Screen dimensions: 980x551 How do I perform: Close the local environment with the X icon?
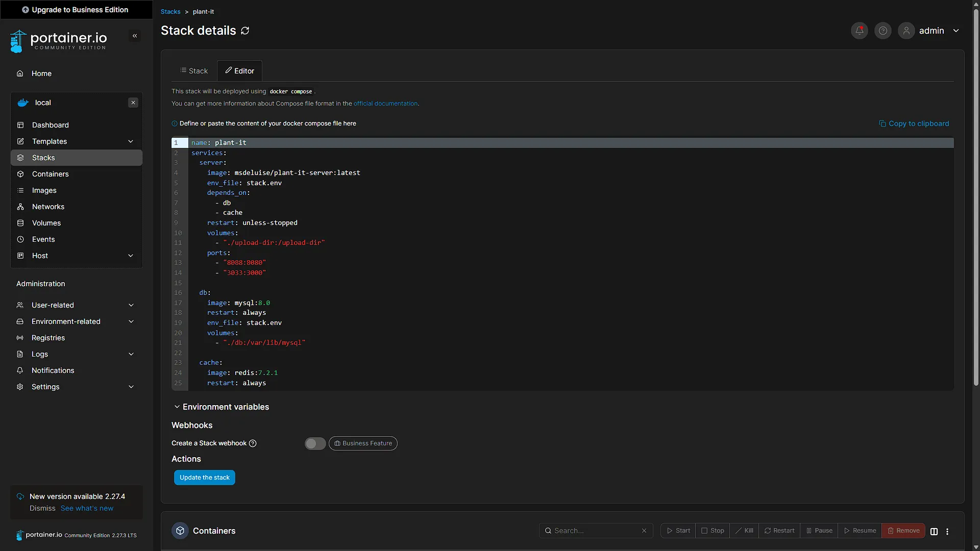click(133, 103)
